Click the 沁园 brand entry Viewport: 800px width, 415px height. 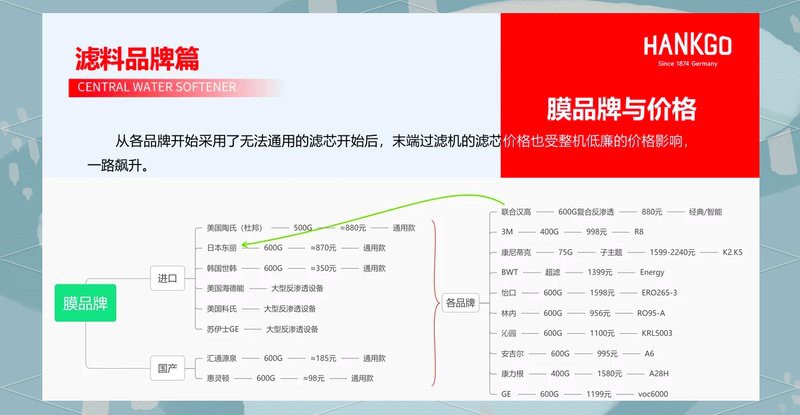point(508,333)
